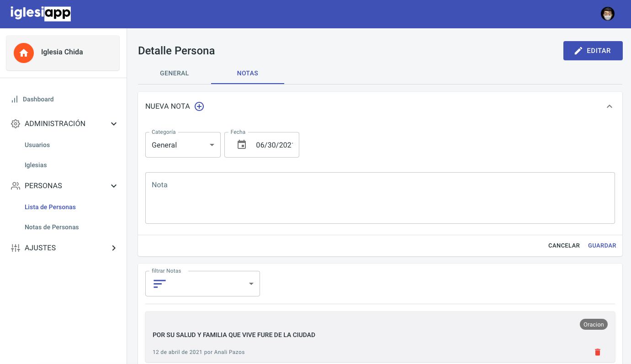Open the filtrar Notas dropdown
631x364 pixels.
[x=202, y=284]
